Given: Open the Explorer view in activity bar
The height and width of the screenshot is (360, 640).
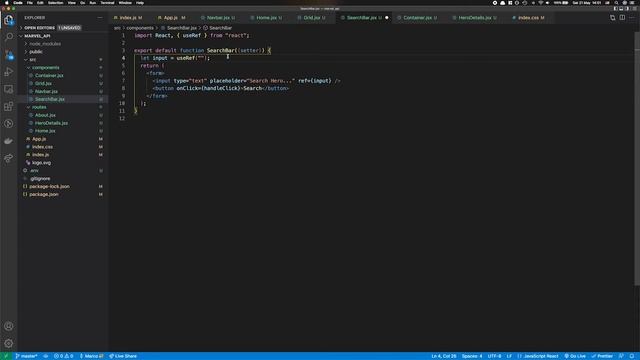Looking at the screenshot, I should click(9, 20).
